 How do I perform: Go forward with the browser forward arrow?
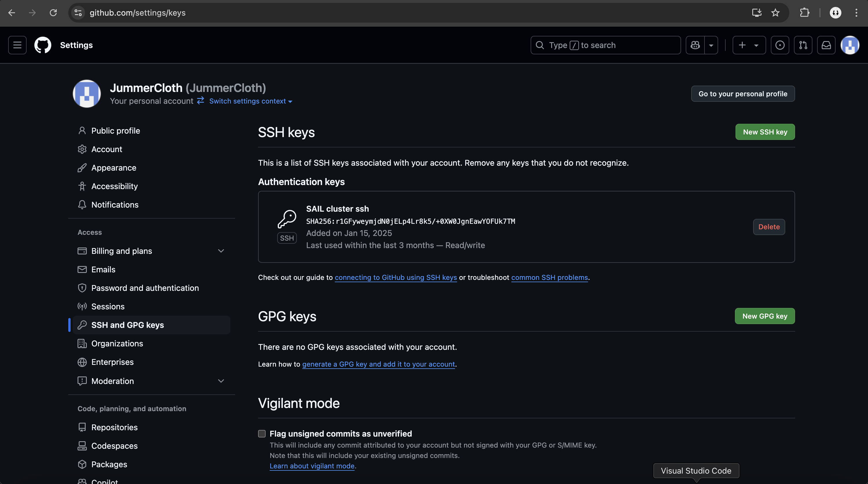[32, 13]
